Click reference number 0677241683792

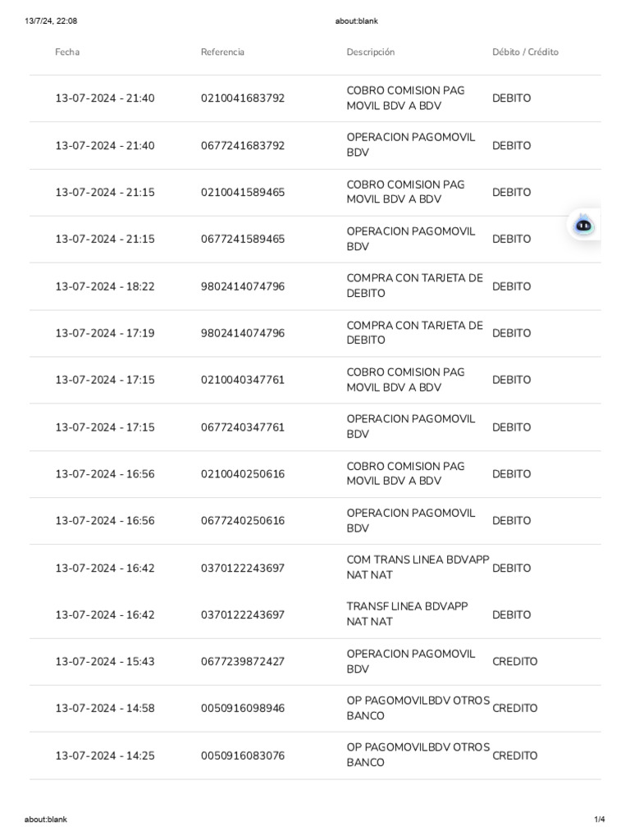coord(243,146)
